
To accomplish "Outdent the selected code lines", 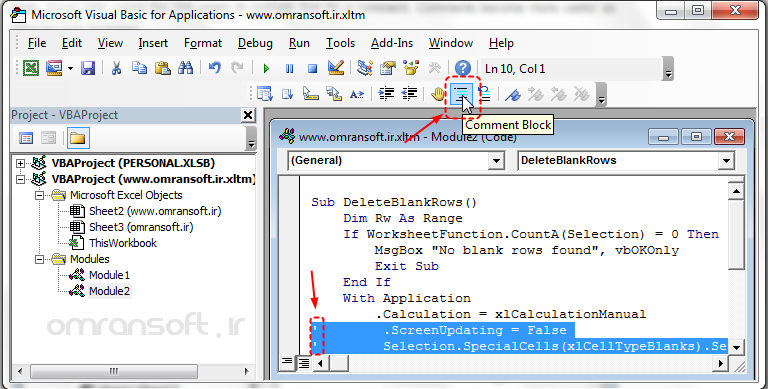I will click(x=409, y=94).
